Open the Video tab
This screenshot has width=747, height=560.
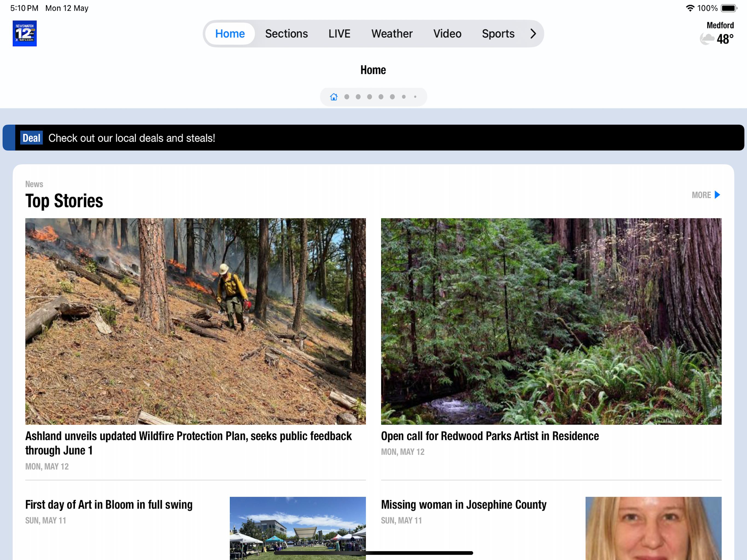[x=447, y=33]
